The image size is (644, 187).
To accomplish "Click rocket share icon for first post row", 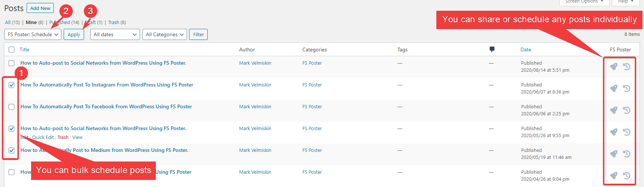I will [x=614, y=67].
